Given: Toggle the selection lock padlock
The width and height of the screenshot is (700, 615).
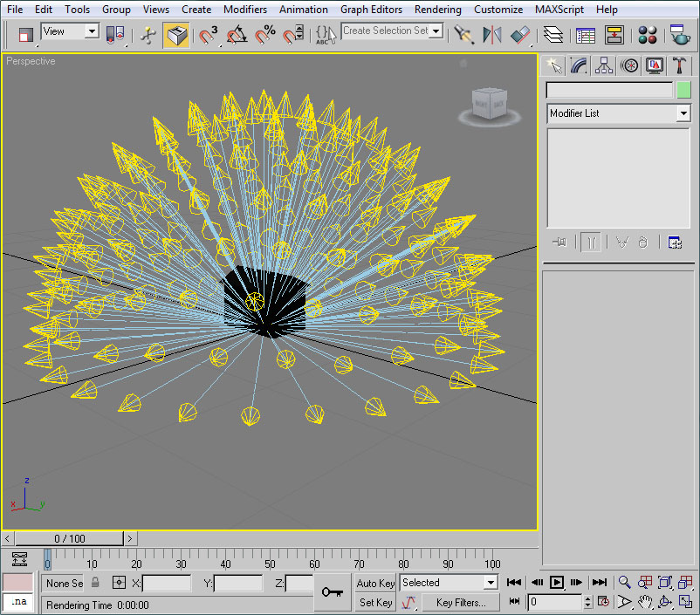Looking at the screenshot, I should tap(96, 583).
